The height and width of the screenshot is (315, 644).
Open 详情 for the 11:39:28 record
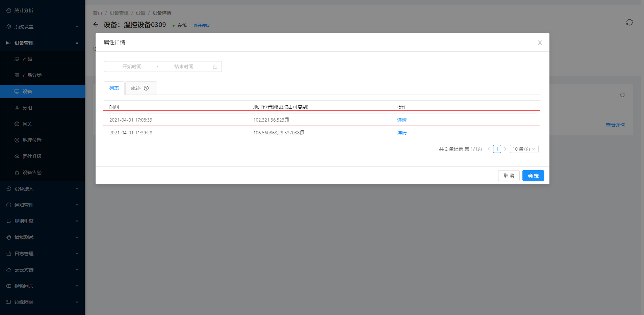pos(402,133)
